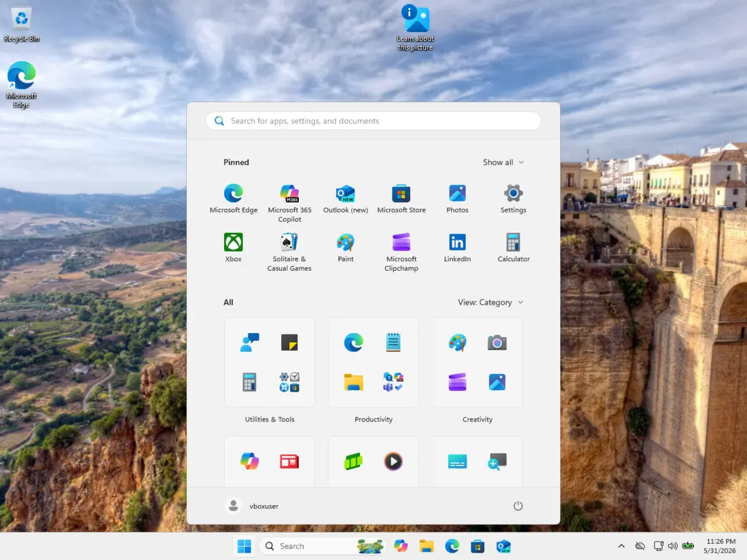Open Clipchamp in the Creativity group
The width and height of the screenshot is (747, 560).
click(x=457, y=382)
